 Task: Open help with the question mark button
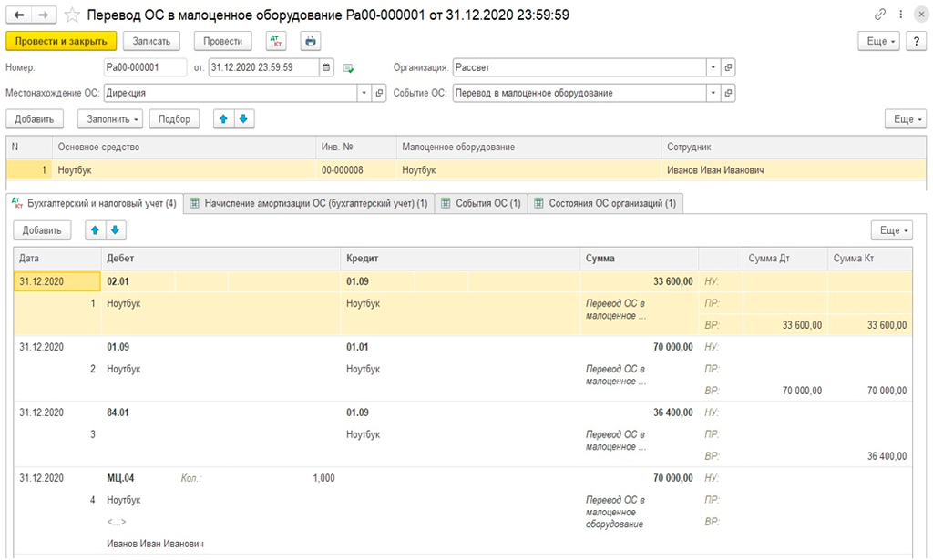tap(916, 41)
